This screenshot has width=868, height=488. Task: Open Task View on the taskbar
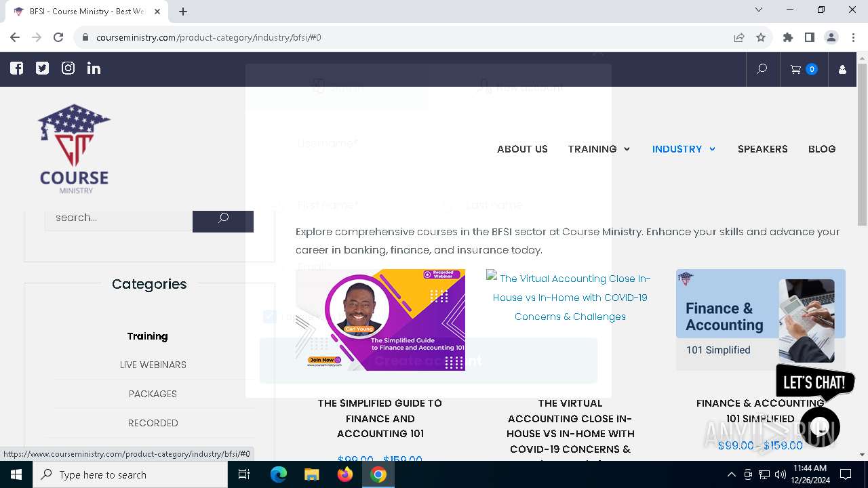click(x=245, y=474)
